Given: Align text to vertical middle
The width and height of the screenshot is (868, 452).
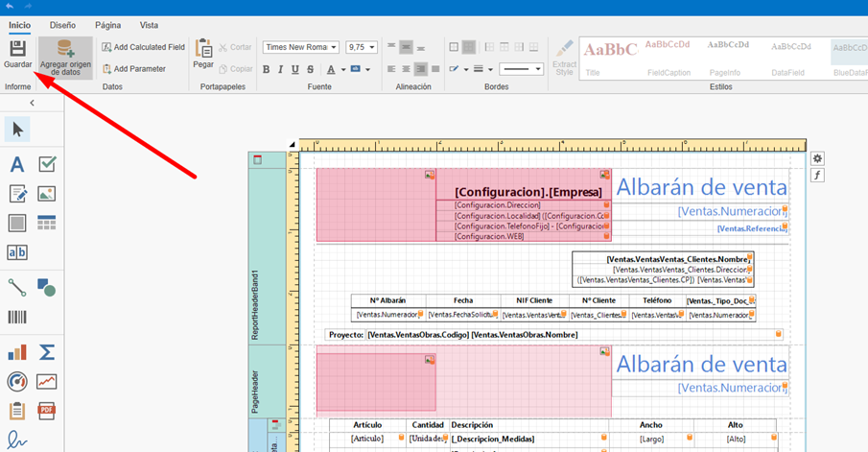Looking at the screenshot, I should click(x=407, y=47).
